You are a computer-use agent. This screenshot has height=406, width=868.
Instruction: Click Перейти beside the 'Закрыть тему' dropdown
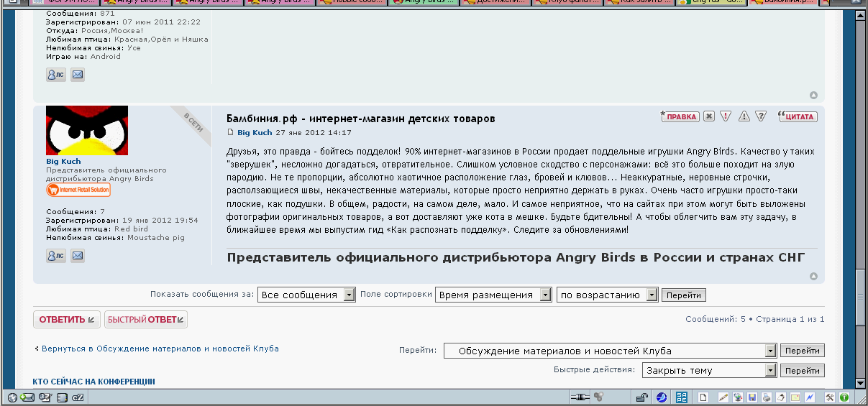[x=803, y=370]
